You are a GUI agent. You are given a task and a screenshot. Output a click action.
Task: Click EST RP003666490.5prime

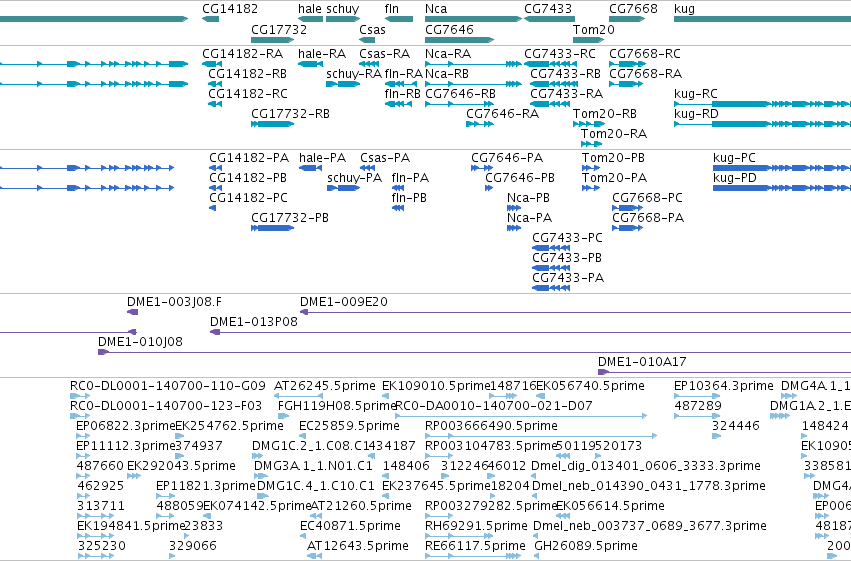coord(491,426)
